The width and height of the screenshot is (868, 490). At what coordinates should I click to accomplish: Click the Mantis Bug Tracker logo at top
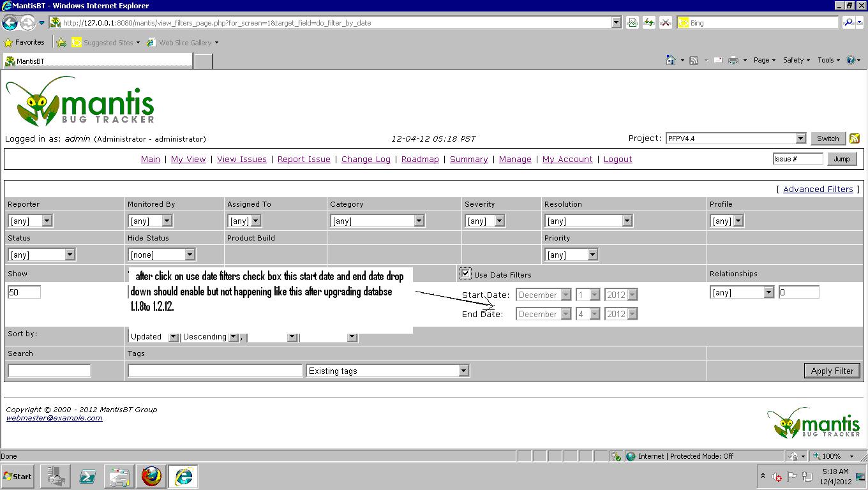[80, 102]
